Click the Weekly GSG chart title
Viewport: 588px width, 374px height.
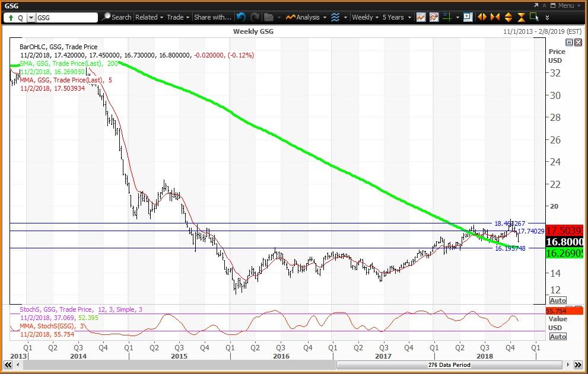(253, 31)
